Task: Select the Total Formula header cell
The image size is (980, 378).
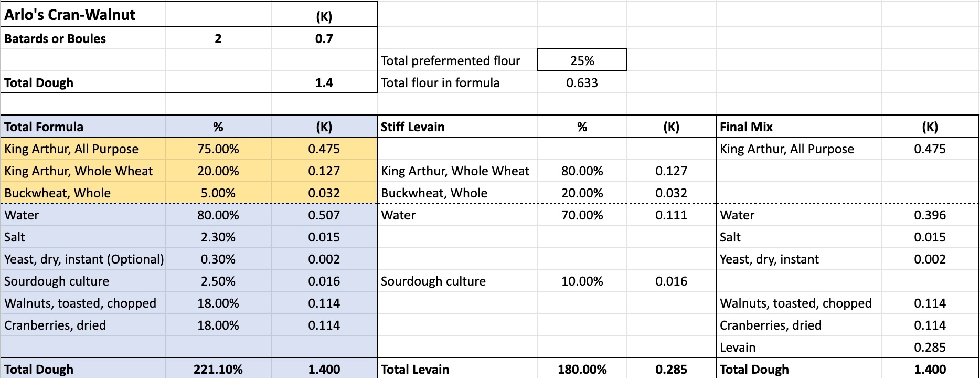Action: coord(44,127)
